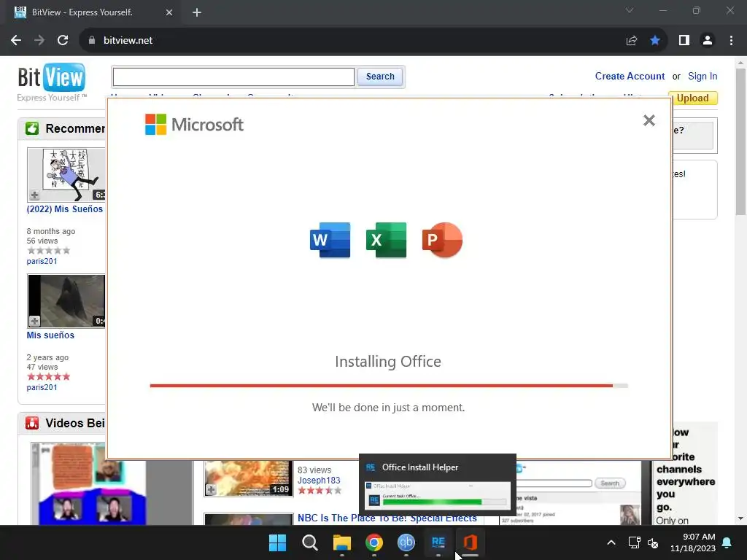Click the muted volume tray icon
747x560 pixels.
coord(653,542)
